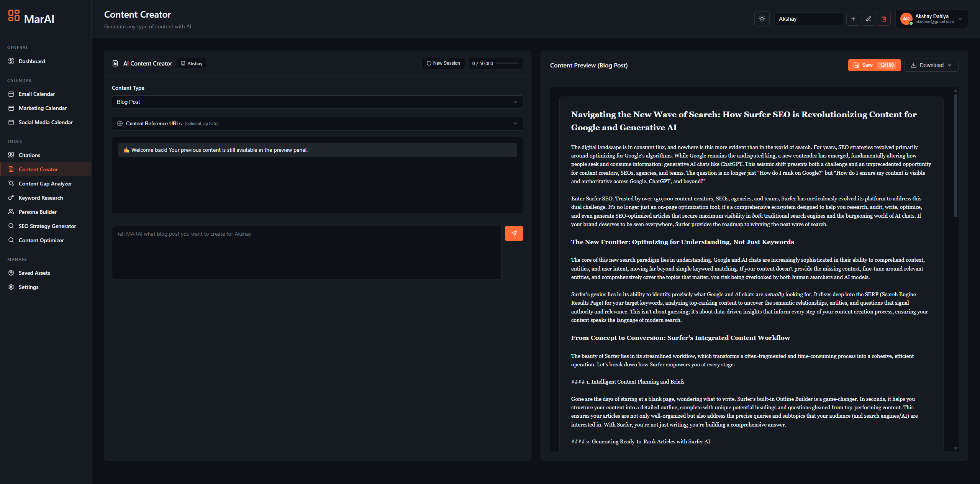Click the blog post prompt text field
Viewport: 980px width, 484px height.
(306, 252)
